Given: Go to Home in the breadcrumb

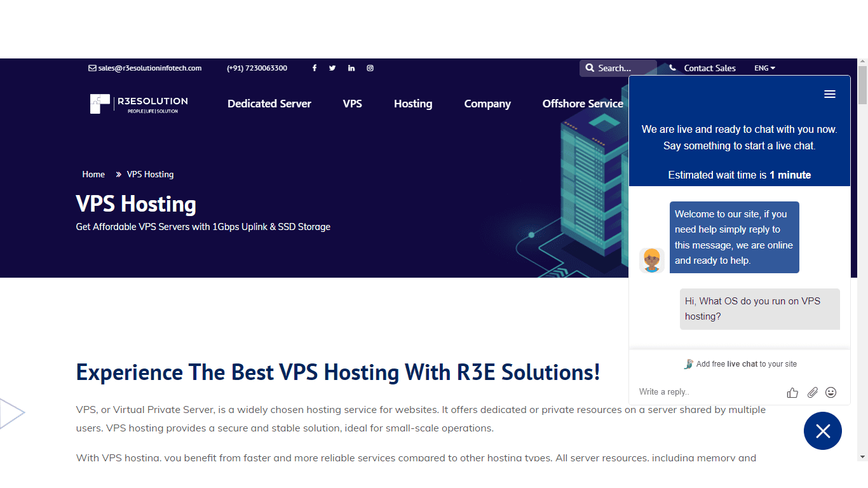Looking at the screenshot, I should pos(93,174).
